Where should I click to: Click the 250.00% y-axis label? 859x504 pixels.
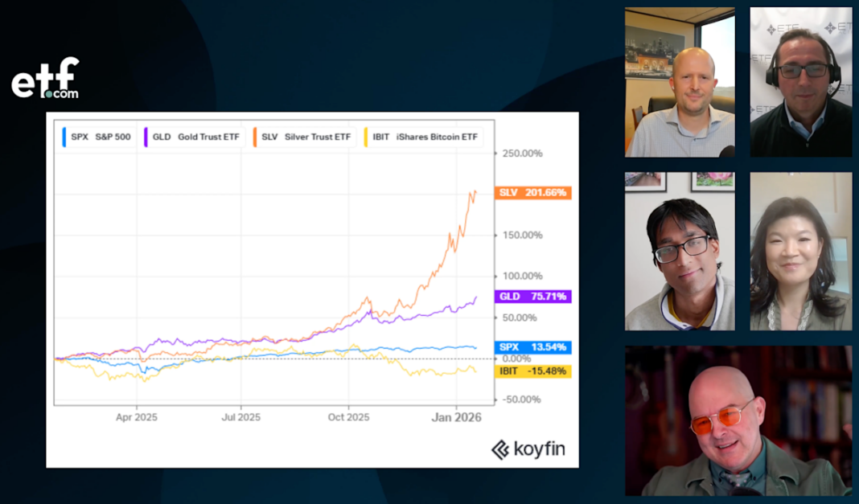tap(521, 154)
